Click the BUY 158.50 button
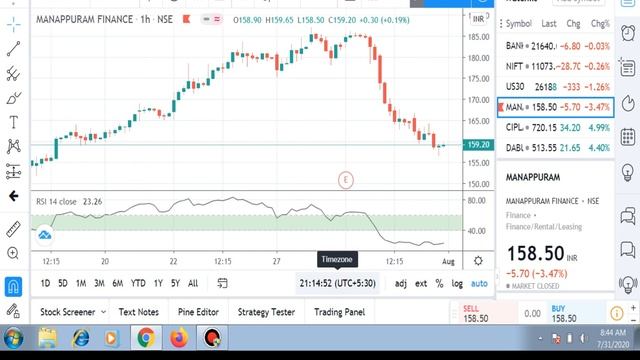The image size is (640, 360). [x=576, y=313]
